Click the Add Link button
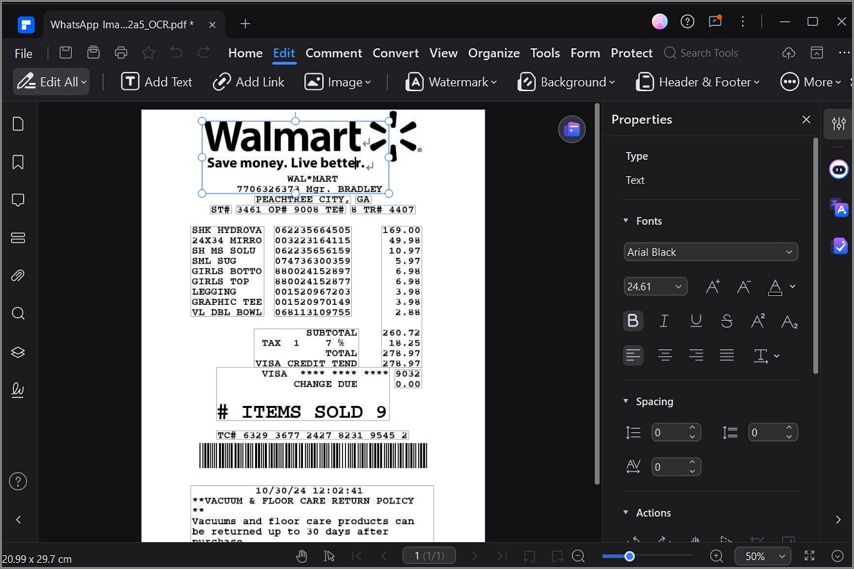 coord(248,82)
